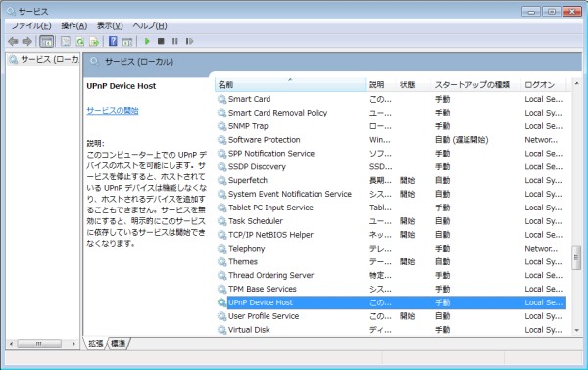Screen dimensions: 588x370
Task: Click the gear icon beside SSDP Discovery
Action: (222, 167)
